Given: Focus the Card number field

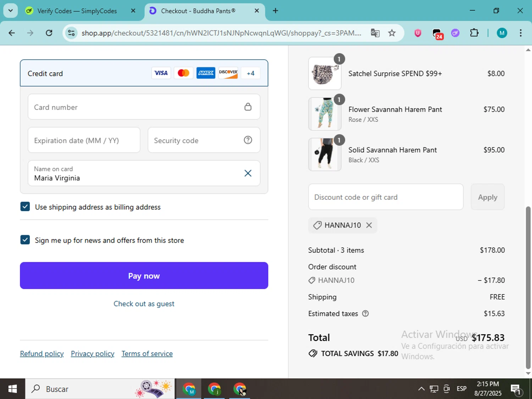Looking at the screenshot, I should (x=144, y=107).
